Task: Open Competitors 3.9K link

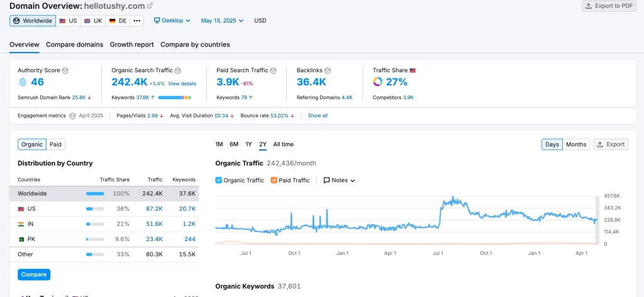Action: (408, 97)
